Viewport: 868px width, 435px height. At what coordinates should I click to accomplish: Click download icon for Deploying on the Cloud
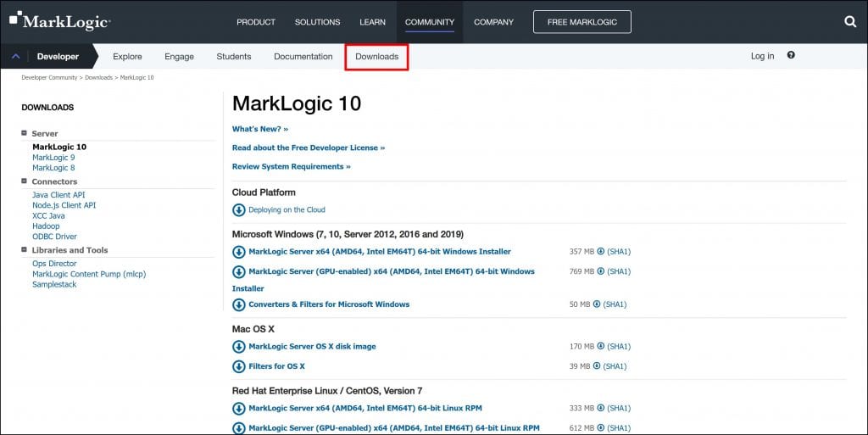239,210
